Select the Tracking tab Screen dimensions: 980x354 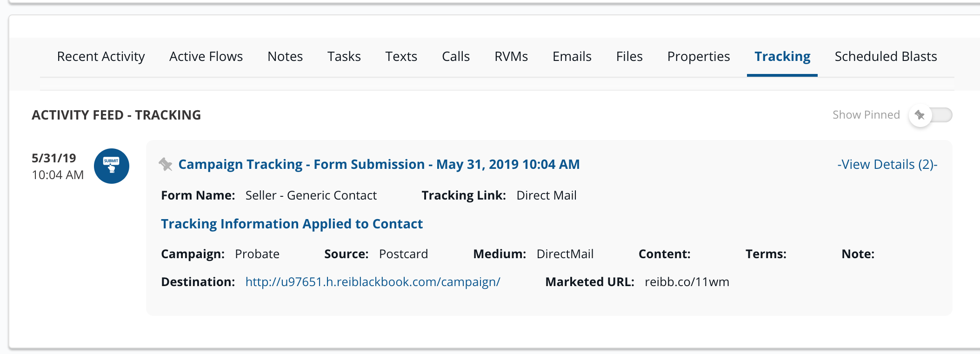pyautogui.click(x=782, y=56)
